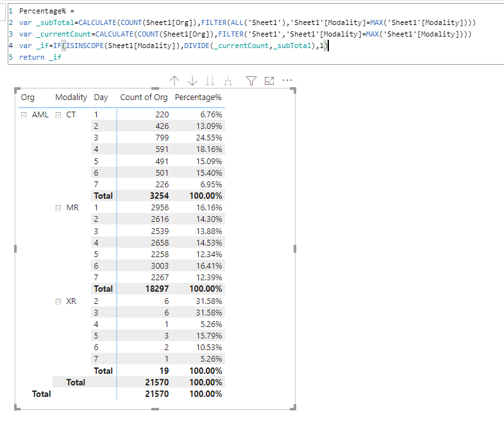Screen dimensions: 504x429
Task: Activate the focus mode icon
Action: pos(269,81)
